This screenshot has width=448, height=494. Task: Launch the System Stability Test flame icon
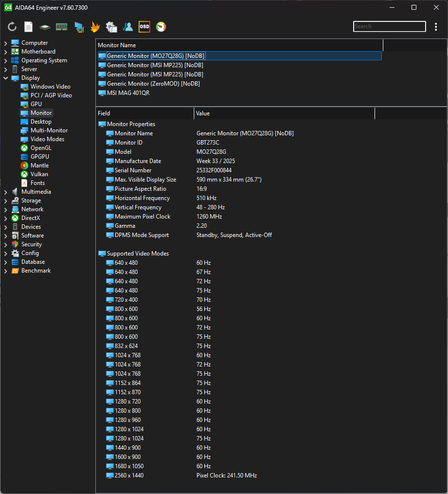pos(95,27)
